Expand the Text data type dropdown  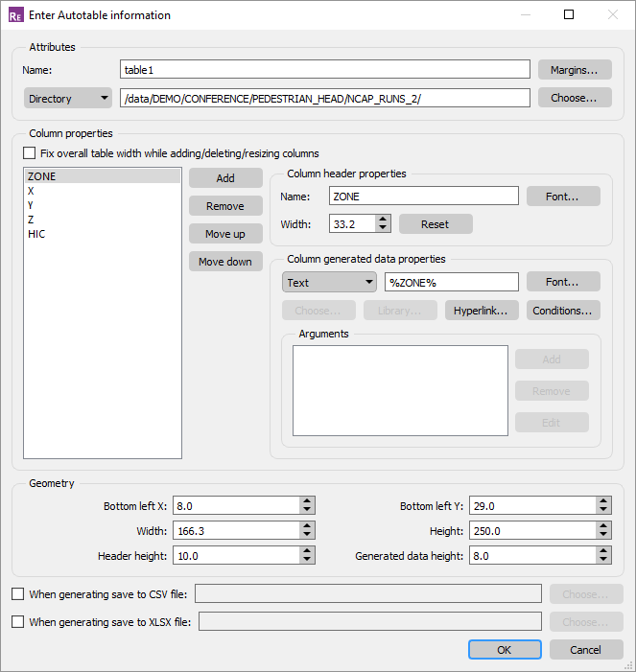click(330, 283)
